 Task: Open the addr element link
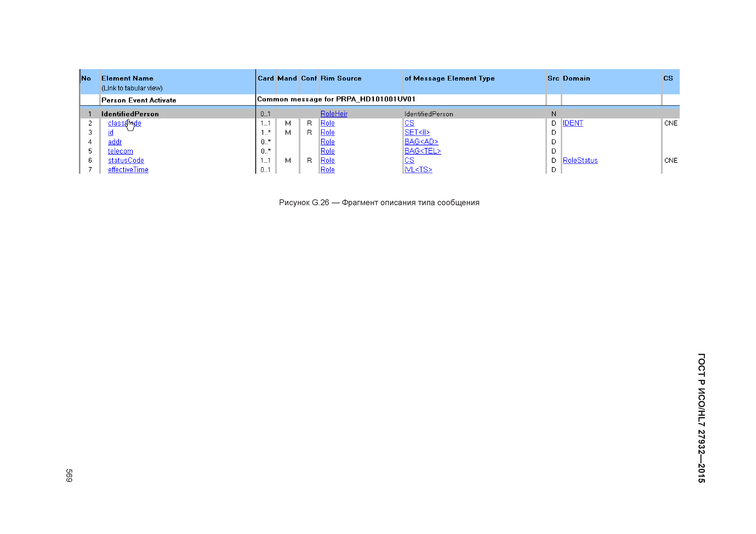[115, 142]
